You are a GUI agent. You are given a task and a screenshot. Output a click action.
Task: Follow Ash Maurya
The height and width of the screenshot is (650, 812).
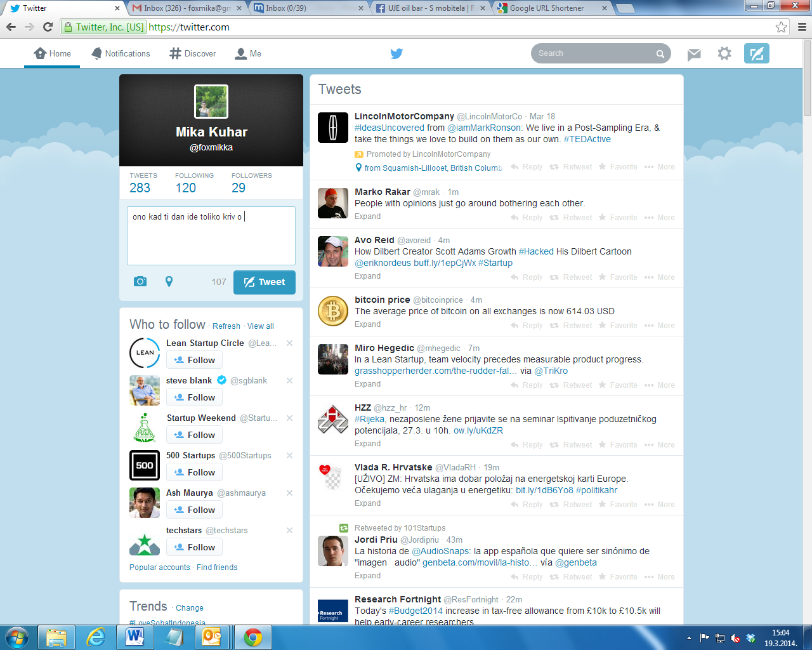(194, 510)
